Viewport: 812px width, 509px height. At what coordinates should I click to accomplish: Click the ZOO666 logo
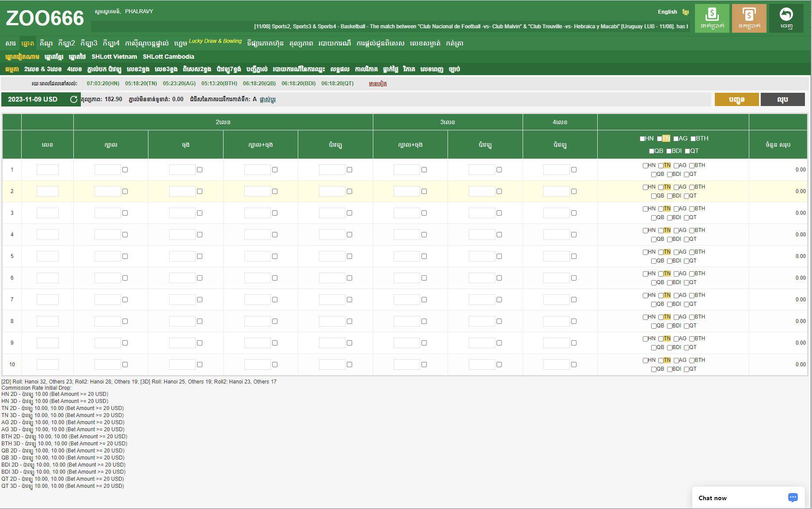pos(45,19)
